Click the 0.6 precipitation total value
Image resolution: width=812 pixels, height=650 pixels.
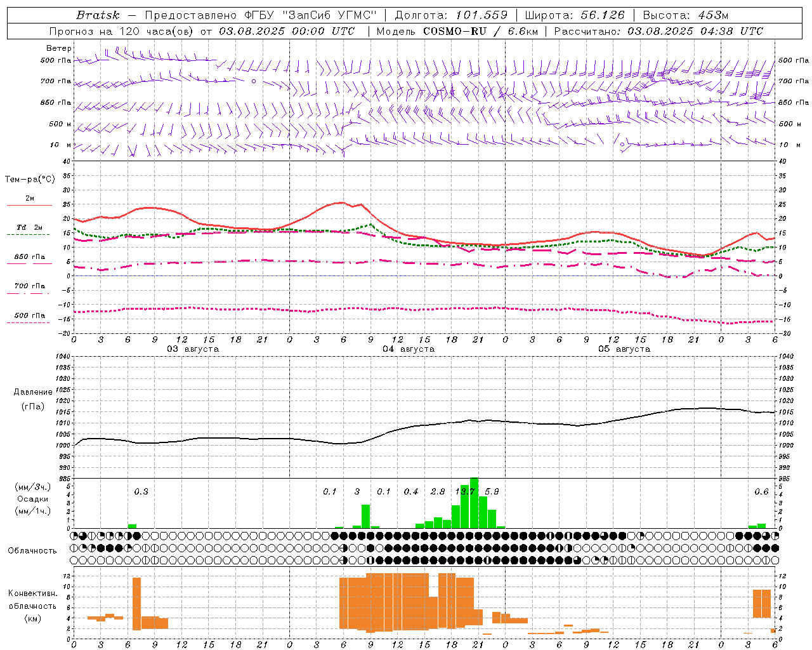click(761, 492)
